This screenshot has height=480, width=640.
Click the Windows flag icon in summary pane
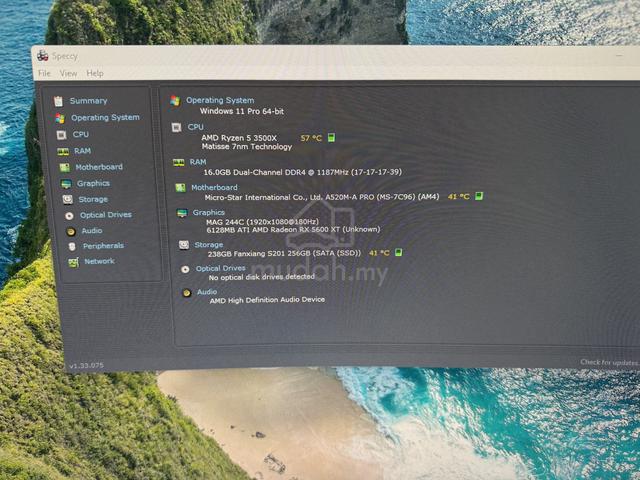click(175, 101)
